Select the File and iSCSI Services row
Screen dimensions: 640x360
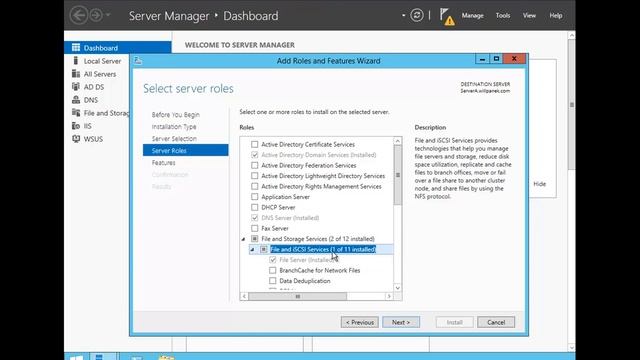click(322, 249)
